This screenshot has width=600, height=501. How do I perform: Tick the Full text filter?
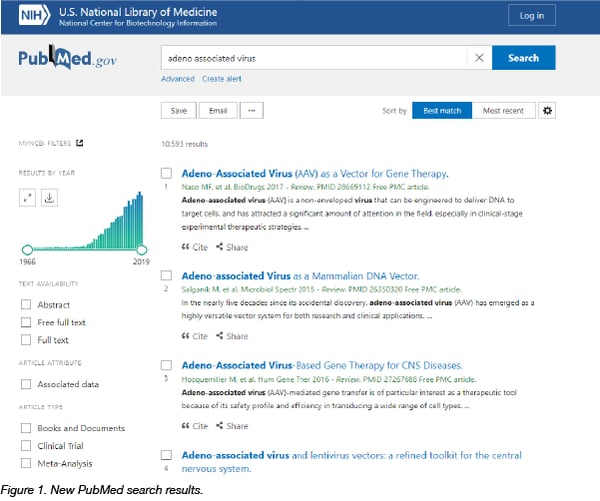26,340
